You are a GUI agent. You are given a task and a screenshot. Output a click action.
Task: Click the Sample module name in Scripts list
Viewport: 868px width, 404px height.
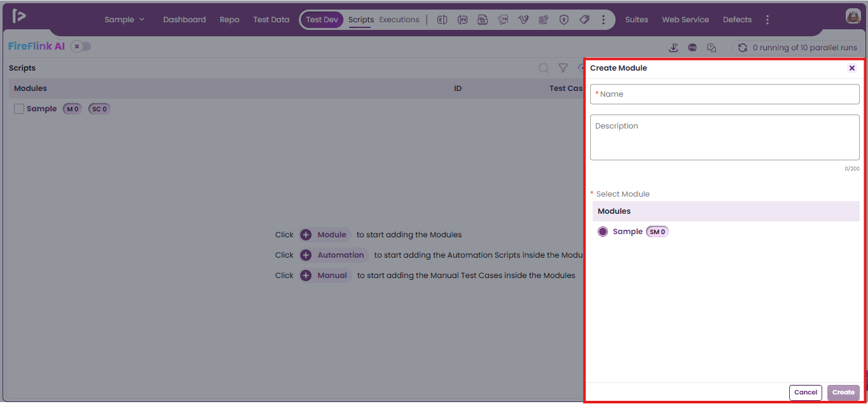(x=41, y=109)
